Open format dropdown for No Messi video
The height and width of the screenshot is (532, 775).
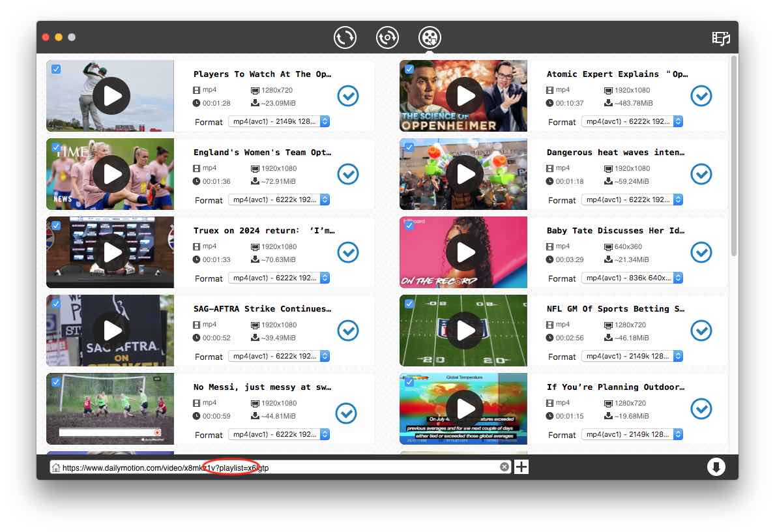(279, 434)
